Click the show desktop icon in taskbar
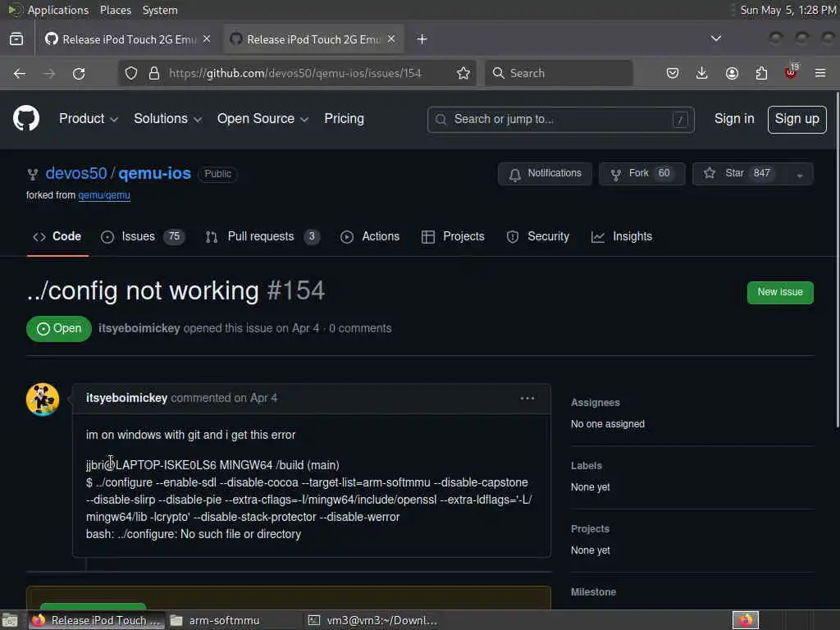Image resolution: width=840 pixels, height=630 pixels. (x=10, y=620)
